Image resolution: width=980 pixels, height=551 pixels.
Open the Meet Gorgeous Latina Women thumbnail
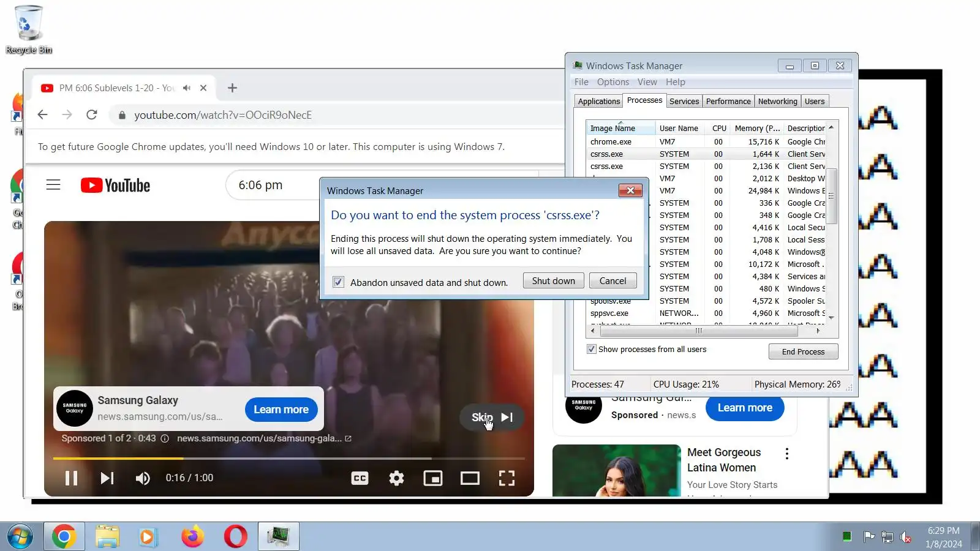[617, 470]
